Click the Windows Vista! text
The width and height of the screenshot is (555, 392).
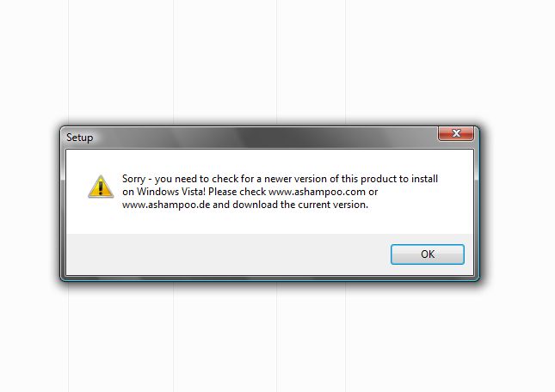point(171,192)
